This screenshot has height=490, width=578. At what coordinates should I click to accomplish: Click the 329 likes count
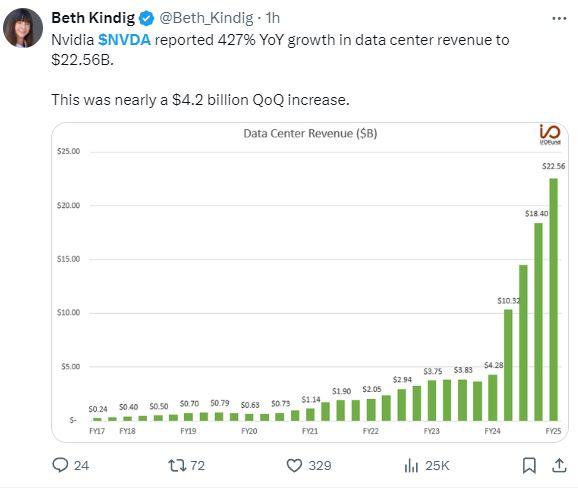coord(320,465)
